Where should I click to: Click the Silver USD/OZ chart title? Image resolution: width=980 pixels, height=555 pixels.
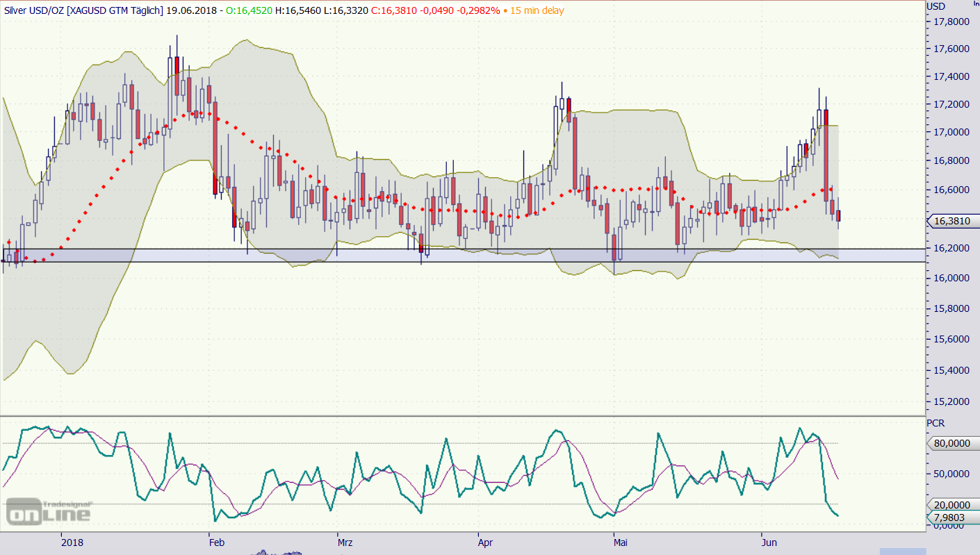[83, 10]
